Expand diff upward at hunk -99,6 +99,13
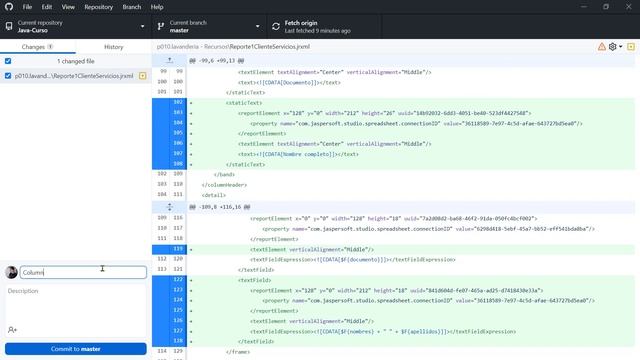The height and width of the screenshot is (360, 640). (170, 61)
